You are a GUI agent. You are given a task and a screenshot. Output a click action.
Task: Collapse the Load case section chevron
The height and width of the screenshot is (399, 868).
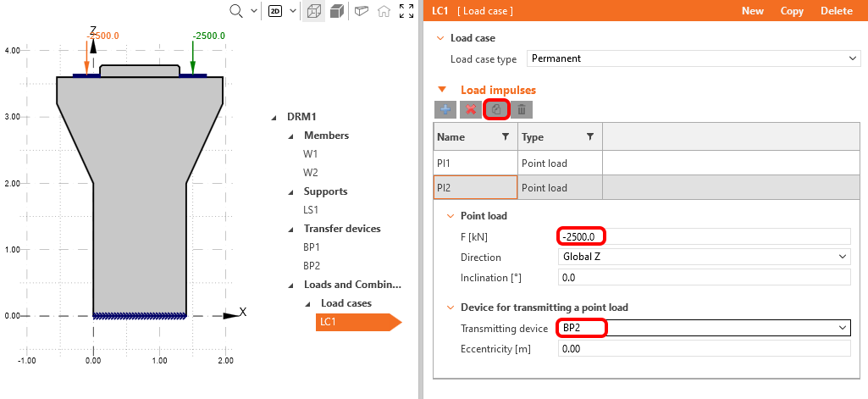tap(440, 38)
